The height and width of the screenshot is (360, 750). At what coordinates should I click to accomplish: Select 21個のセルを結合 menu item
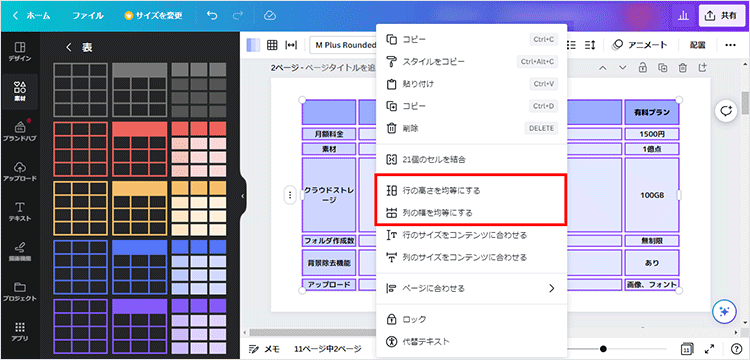tap(472, 160)
